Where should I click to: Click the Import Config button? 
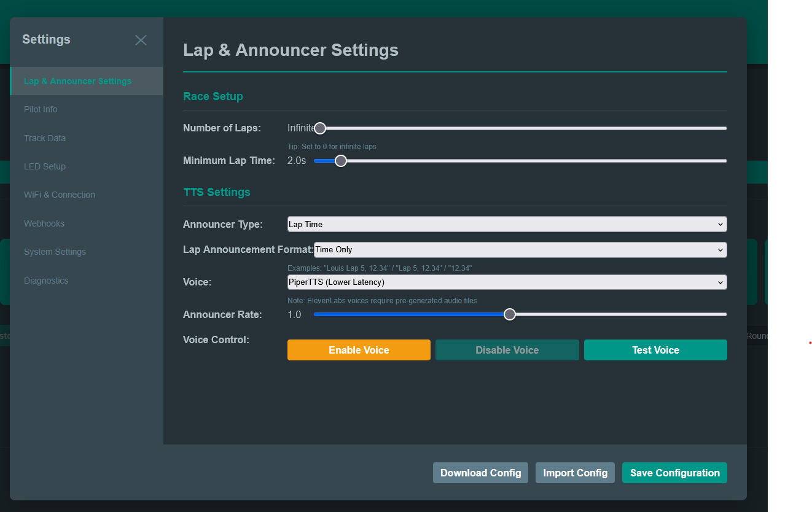pyautogui.click(x=575, y=473)
